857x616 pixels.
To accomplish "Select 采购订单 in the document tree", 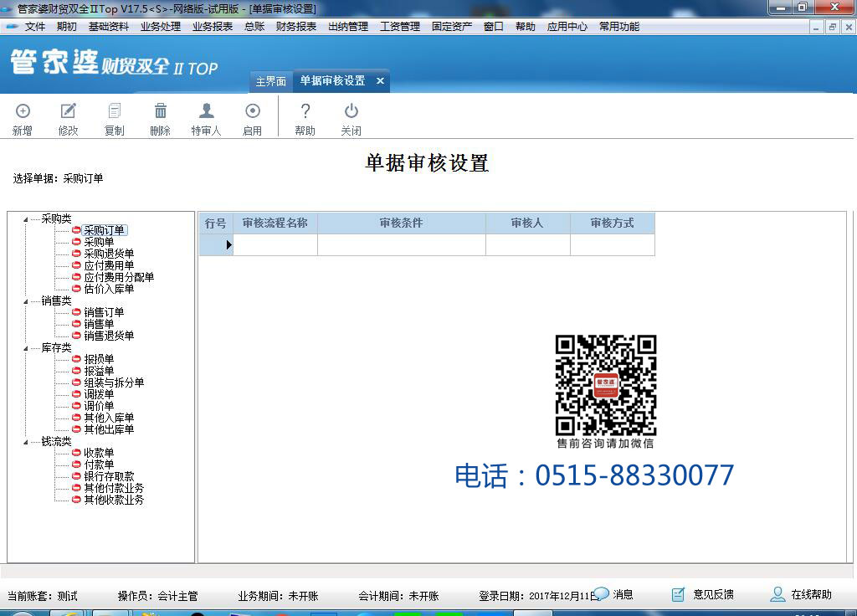I will click(104, 230).
